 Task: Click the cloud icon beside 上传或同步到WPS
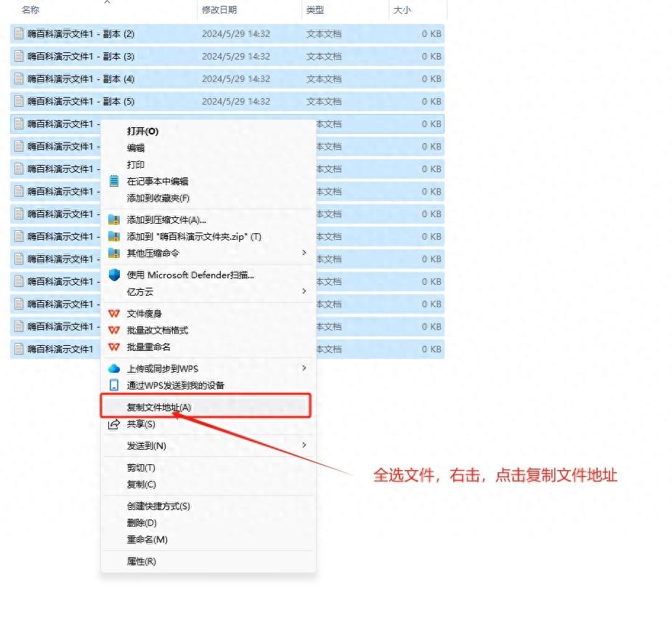(114, 368)
